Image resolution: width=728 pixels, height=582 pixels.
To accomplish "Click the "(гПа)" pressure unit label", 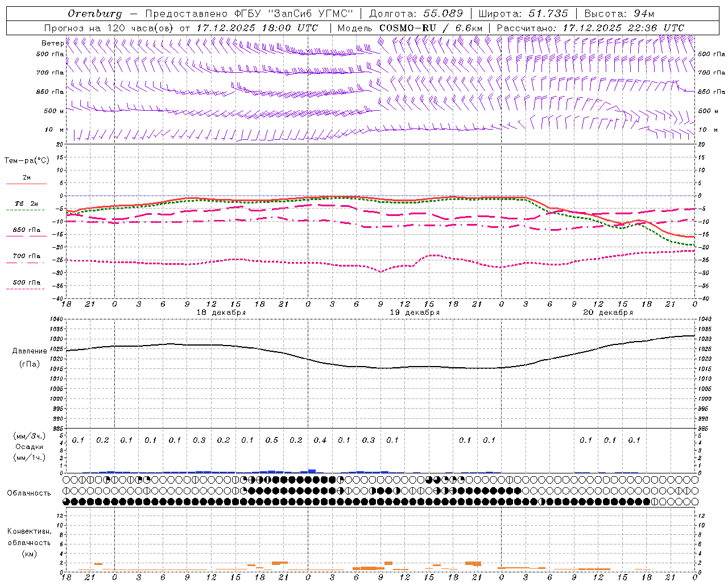I will [30, 364].
